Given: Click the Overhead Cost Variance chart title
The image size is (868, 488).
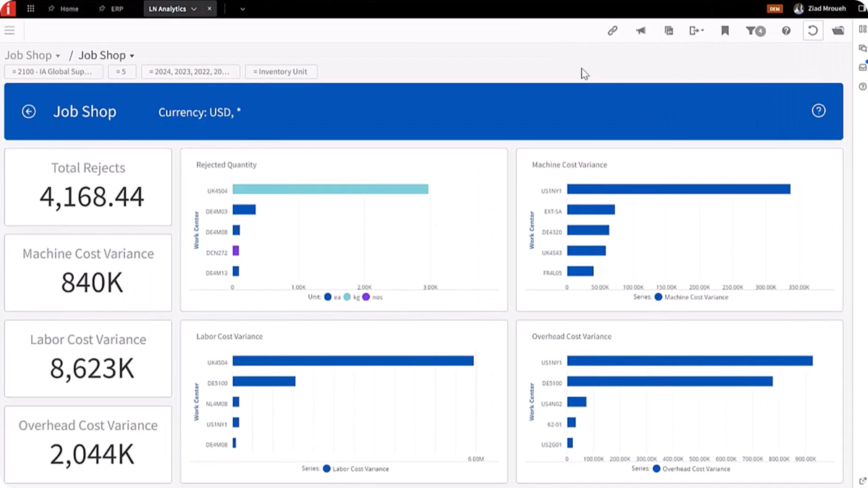Looking at the screenshot, I should click(x=571, y=337).
